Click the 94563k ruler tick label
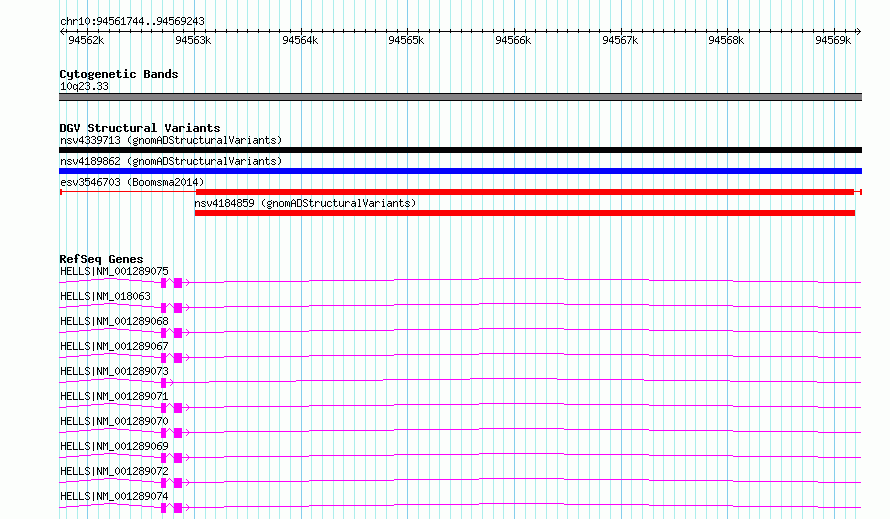 pos(193,40)
